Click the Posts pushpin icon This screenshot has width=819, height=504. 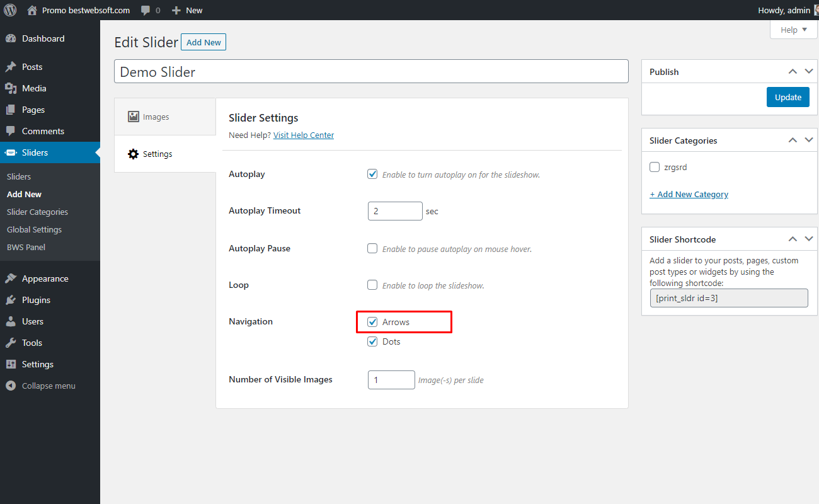(x=11, y=67)
